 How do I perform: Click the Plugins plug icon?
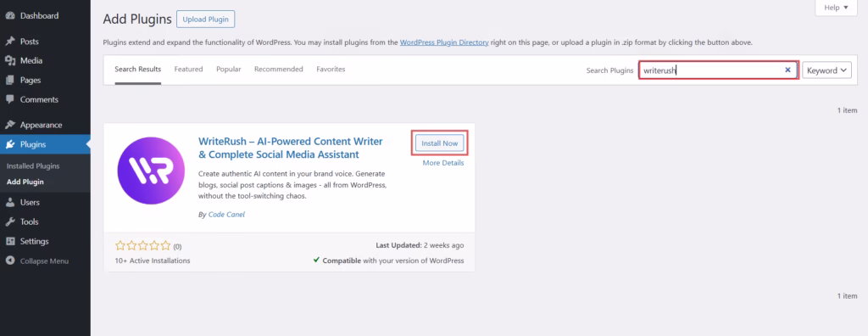pyautogui.click(x=10, y=145)
